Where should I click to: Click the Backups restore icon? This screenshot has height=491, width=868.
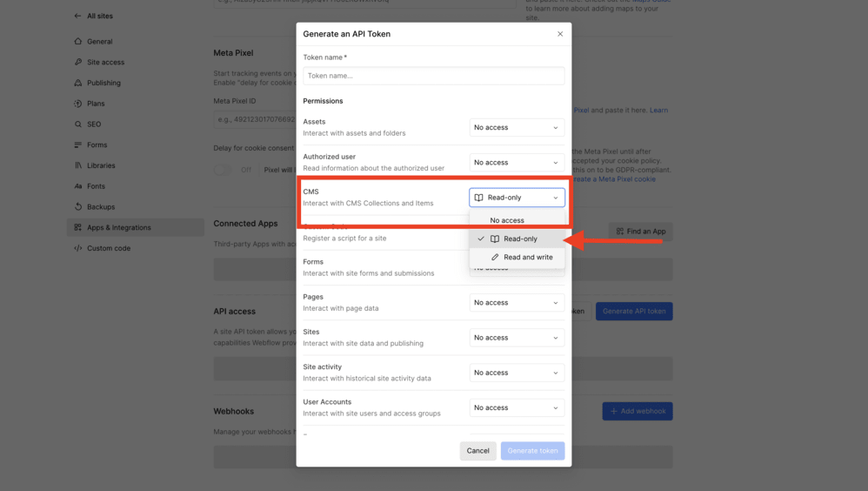point(78,206)
